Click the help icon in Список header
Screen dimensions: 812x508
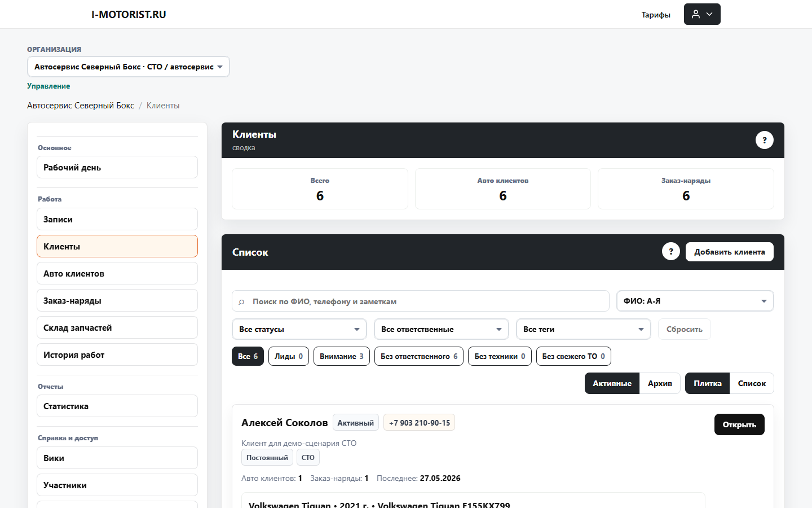pyautogui.click(x=671, y=252)
